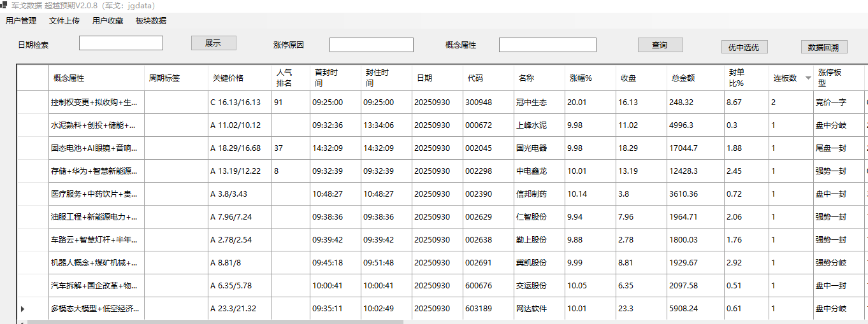
Task: Click the 数据回溯 button
Action: 823,47
